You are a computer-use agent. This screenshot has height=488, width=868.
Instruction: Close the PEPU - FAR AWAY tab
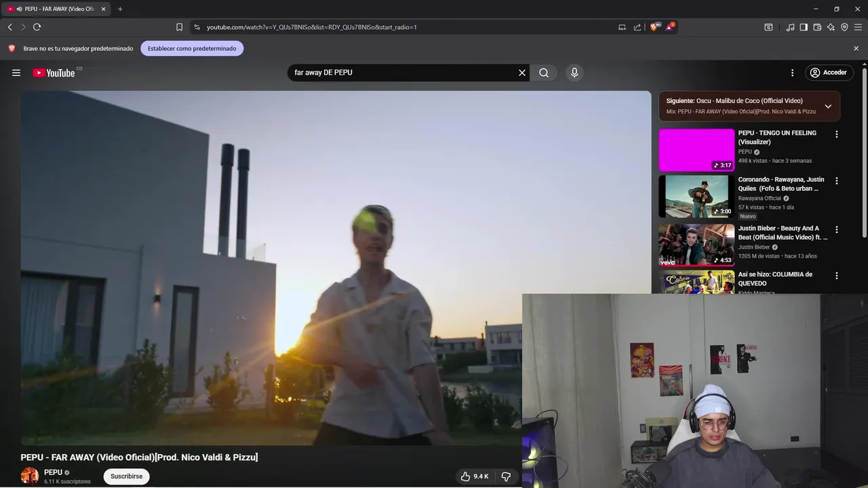[103, 9]
